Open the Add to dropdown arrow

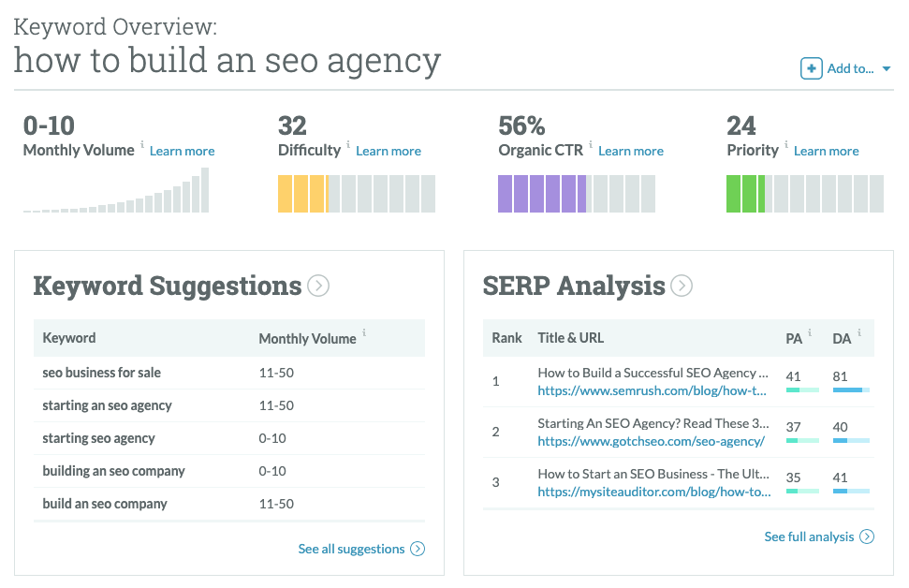pos(887,69)
